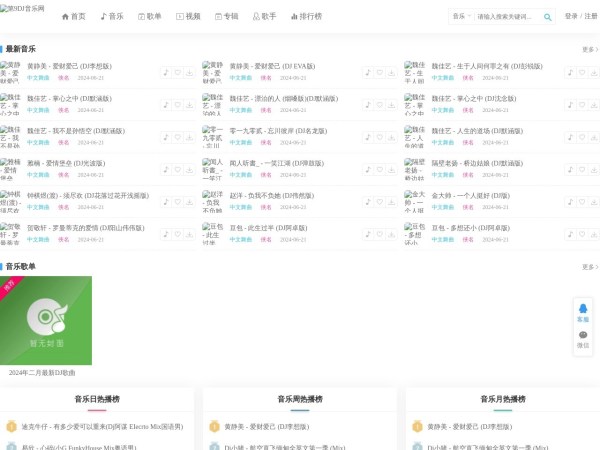The height and width of the screenshot is (450, 600).
Task: Open the 2024年二月最新DJ歌曲 playlist cover
Action: pos(46,321)
